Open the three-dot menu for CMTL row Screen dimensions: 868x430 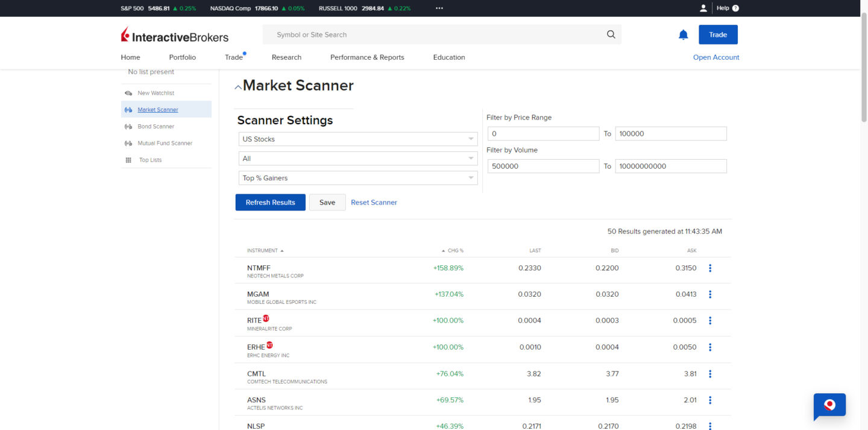710,374
